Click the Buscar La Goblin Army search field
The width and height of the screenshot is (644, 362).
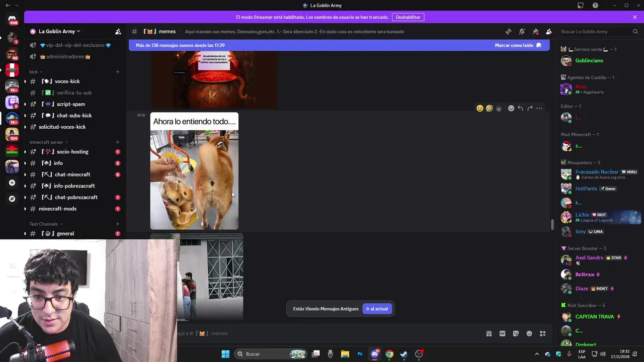[599, 31]
